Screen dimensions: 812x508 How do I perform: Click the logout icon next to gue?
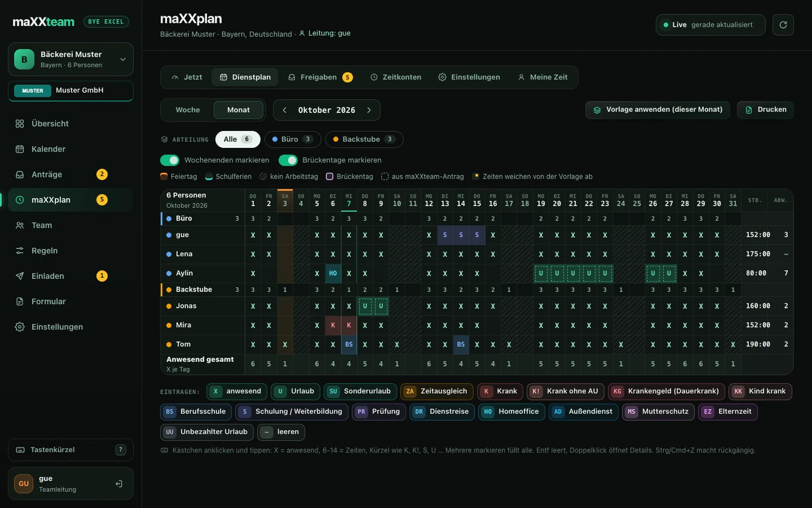tap(119, 484)
